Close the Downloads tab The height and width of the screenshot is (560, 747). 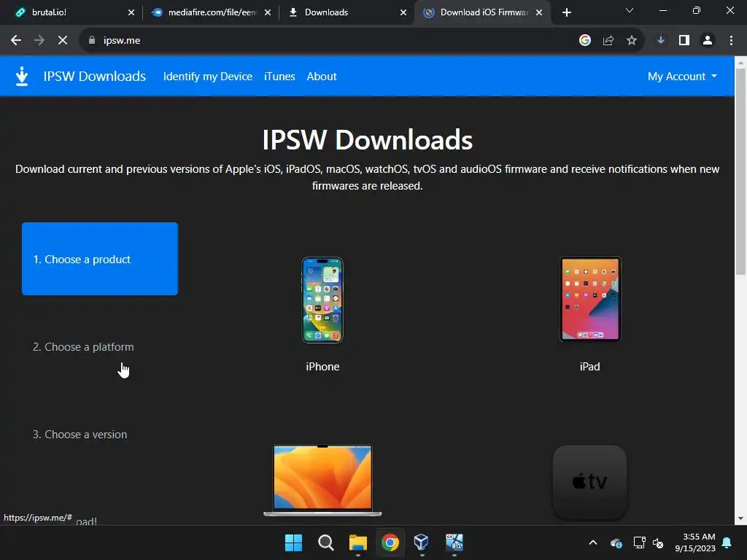[x=403, y=12]
